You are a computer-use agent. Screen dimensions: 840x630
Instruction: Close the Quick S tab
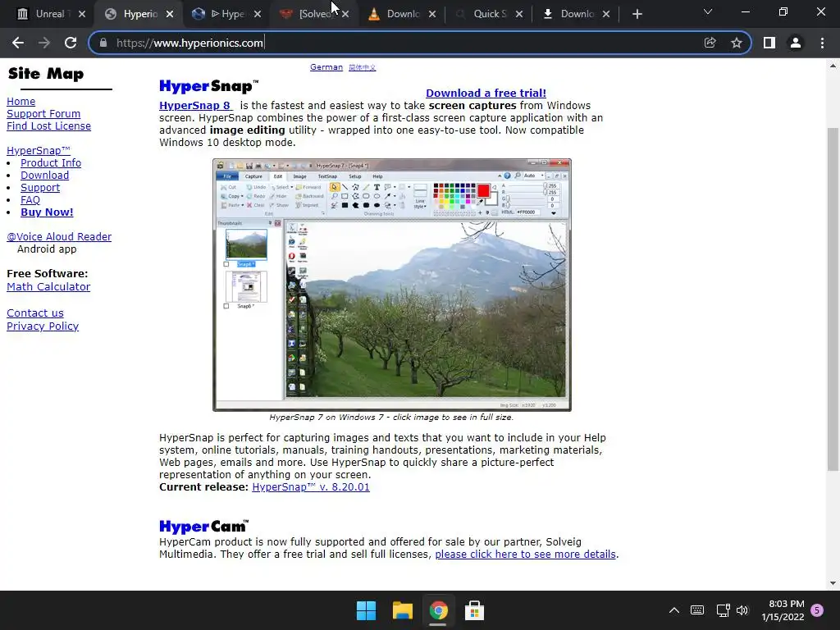[x=519, y=14]
